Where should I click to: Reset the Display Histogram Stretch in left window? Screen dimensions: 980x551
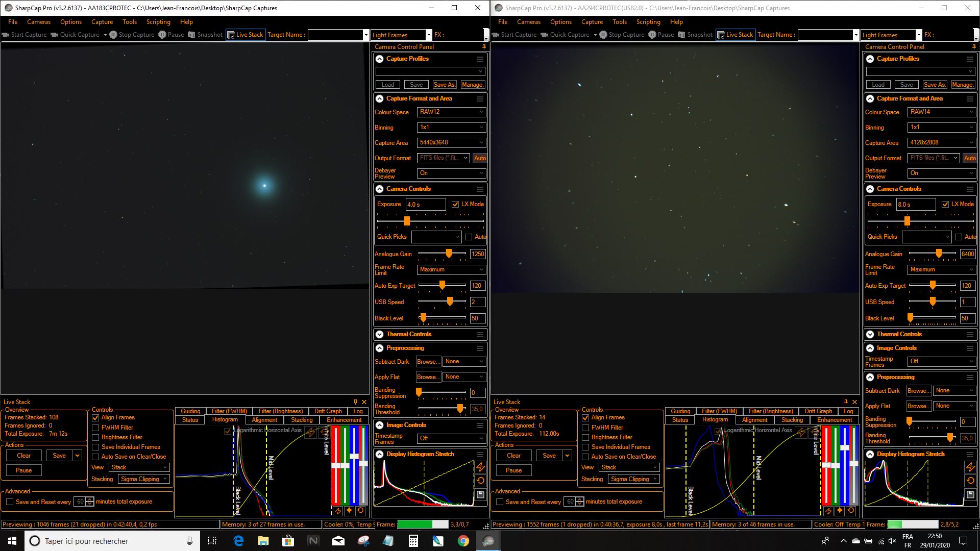point(480,481)
